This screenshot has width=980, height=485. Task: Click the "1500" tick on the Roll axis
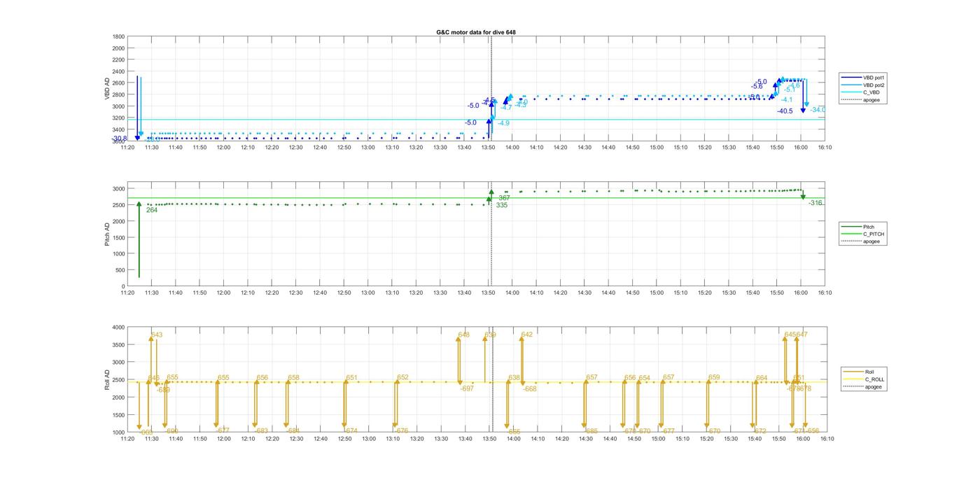click(119, 415)
